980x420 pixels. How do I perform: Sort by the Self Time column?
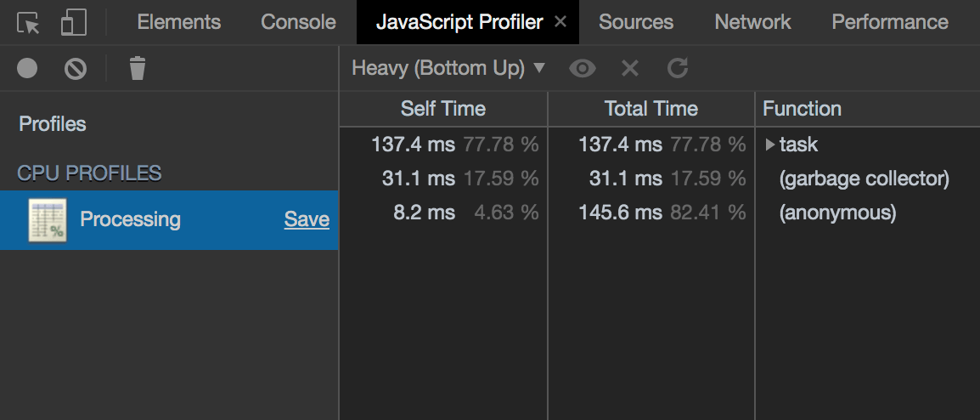pos(443,109)
